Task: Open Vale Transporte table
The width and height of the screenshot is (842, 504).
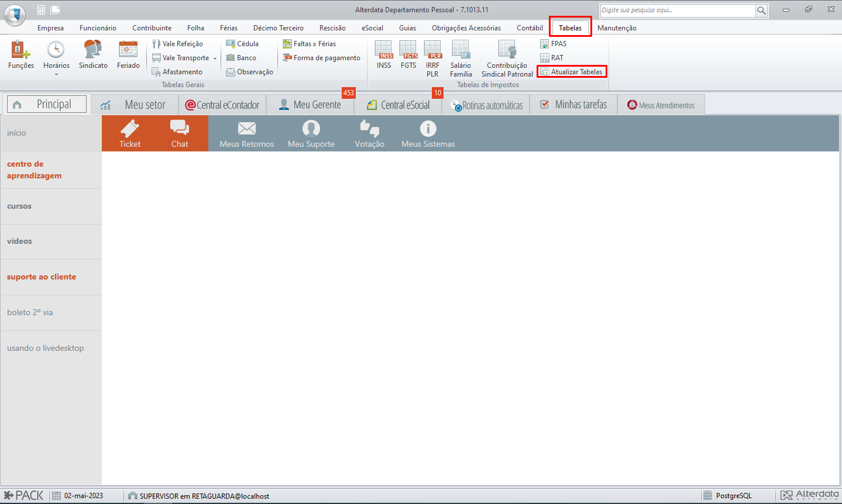Action: (x=181, y=58)
